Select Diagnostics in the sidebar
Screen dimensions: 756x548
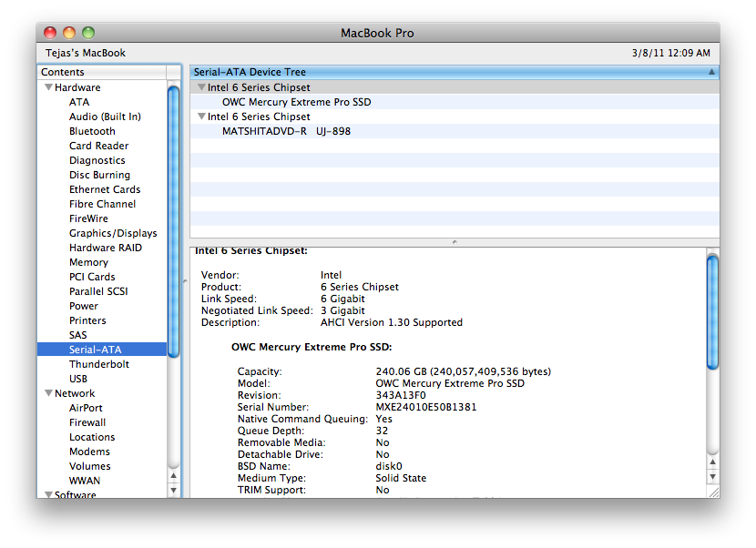(97, 160)
